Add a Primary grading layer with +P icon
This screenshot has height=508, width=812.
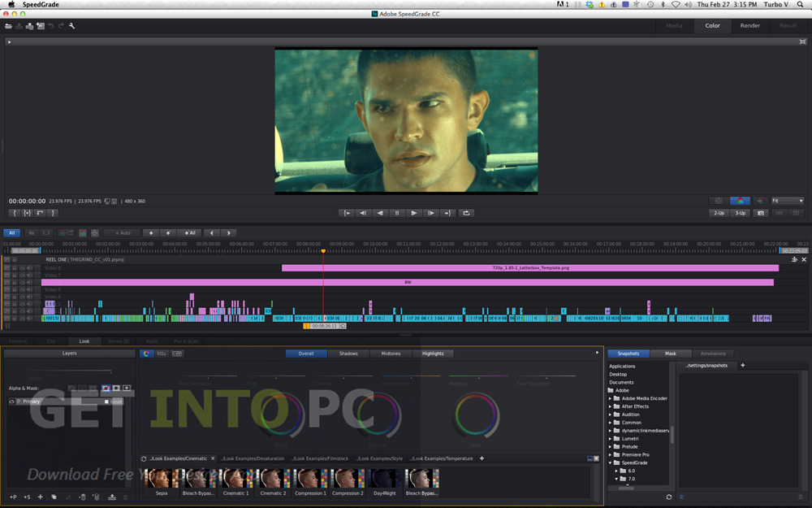(x=13, y=497)
